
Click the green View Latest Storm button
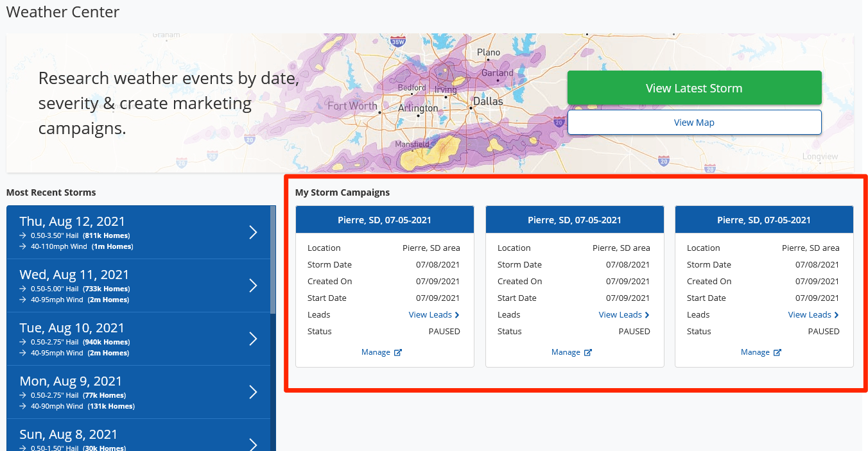tap(694, 88)
